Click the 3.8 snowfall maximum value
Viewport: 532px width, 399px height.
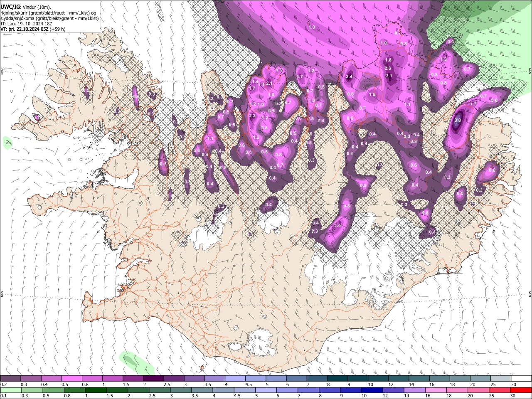(458, 120)
